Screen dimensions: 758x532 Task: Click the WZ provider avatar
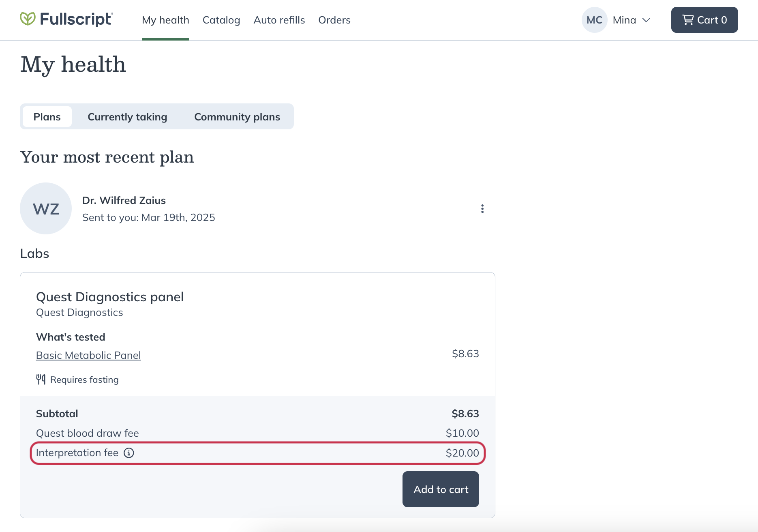coord(45,208)
